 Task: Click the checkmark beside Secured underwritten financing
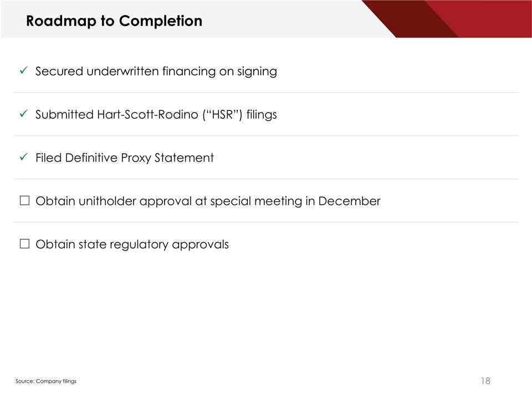pos(23,71)
